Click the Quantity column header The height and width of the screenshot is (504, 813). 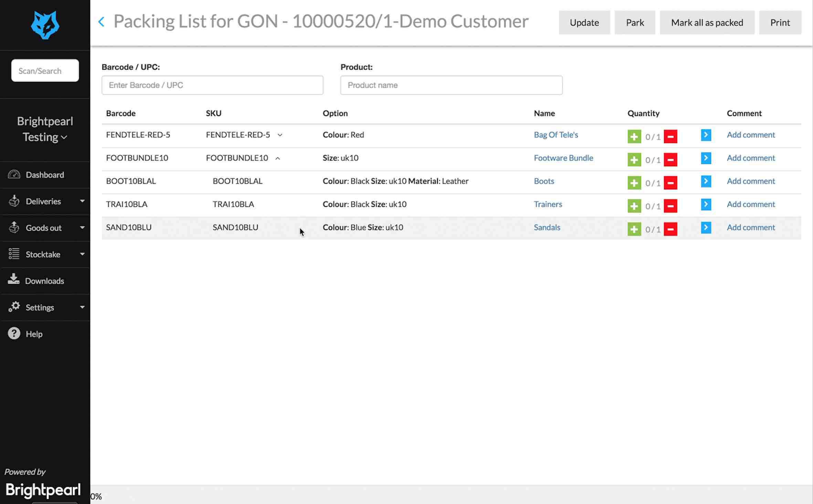pos(643,113)
